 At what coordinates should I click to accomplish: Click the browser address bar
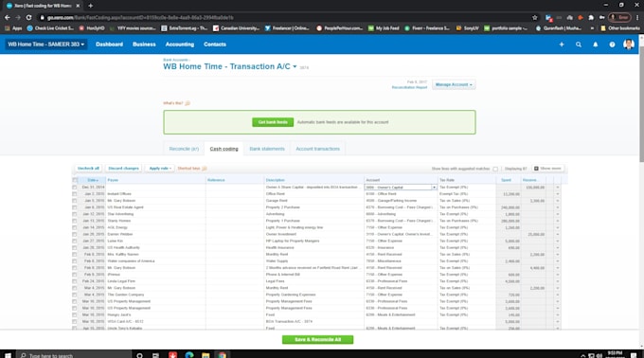pos(283,18)
